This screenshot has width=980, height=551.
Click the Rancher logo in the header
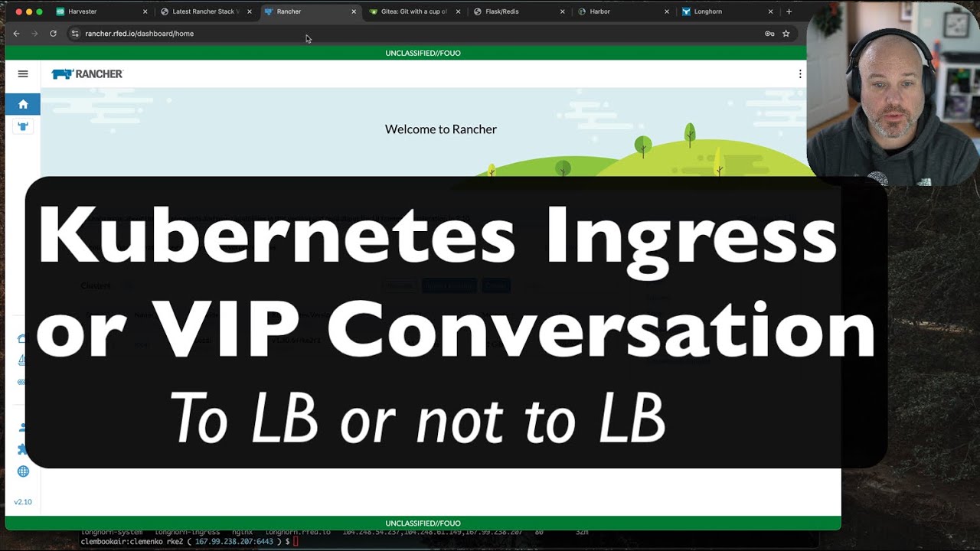point(87,74)
